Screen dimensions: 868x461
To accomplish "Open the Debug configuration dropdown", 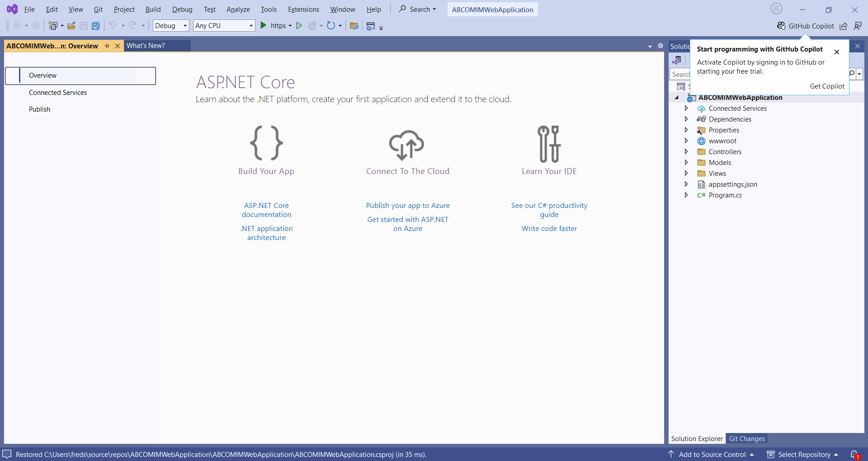I will point(171,26).
